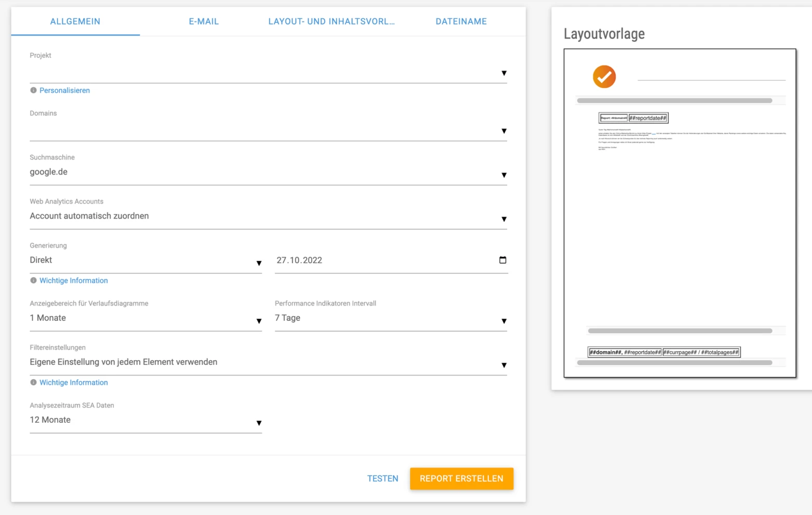The image size is (812, 515).
Task: Click info icon next to Personalisieren
Action: click(x=34, y=91)
